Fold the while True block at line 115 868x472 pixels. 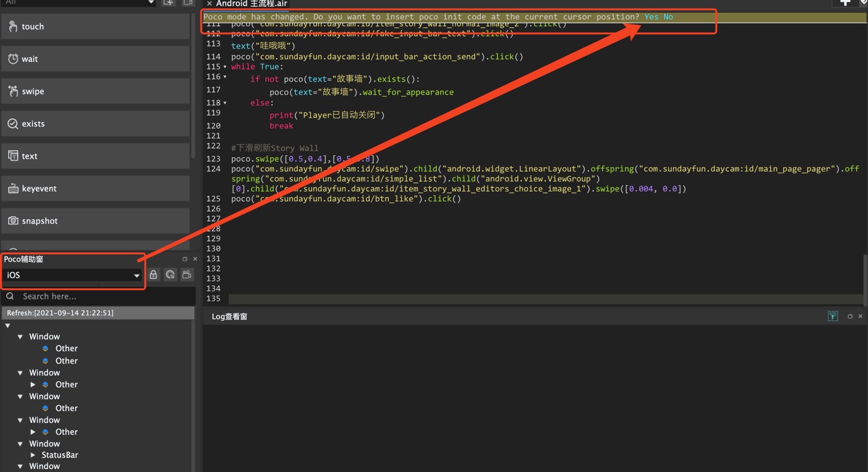[x=225, y=67]
